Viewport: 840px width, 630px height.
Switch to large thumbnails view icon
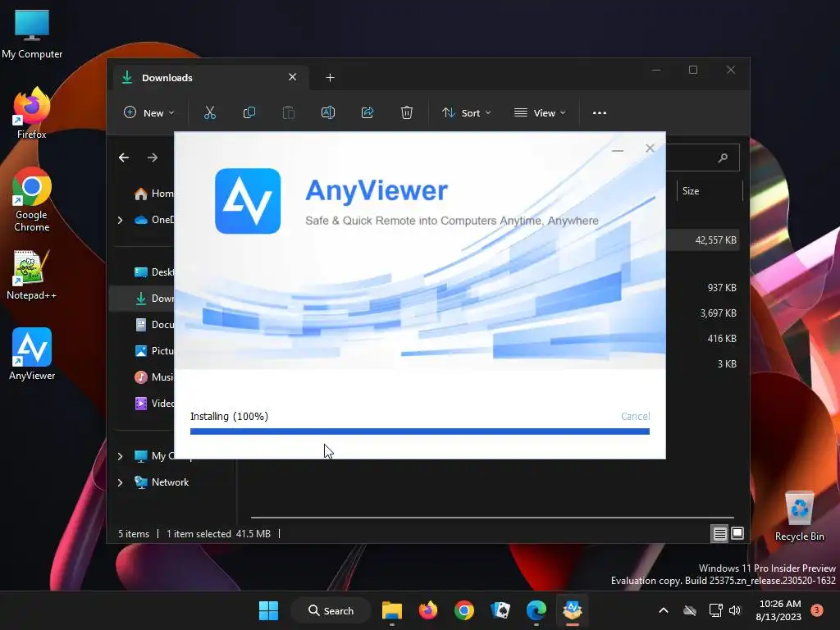tap(737, 533)
